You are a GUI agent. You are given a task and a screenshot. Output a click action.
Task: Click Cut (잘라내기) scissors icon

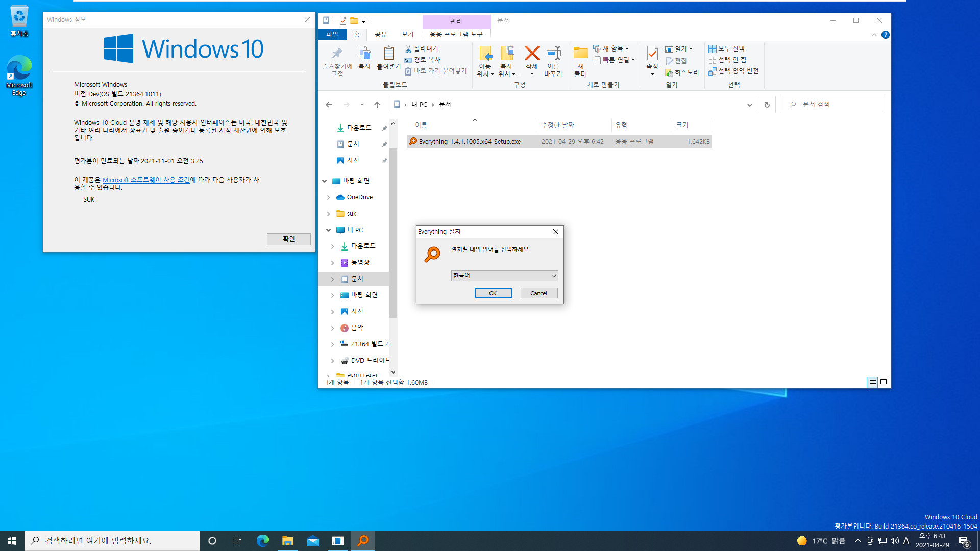click(408, 49)
